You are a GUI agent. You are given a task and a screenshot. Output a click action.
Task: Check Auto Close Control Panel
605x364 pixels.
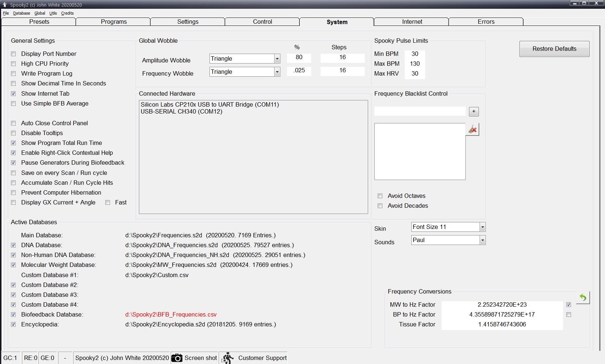pos(14,123)
